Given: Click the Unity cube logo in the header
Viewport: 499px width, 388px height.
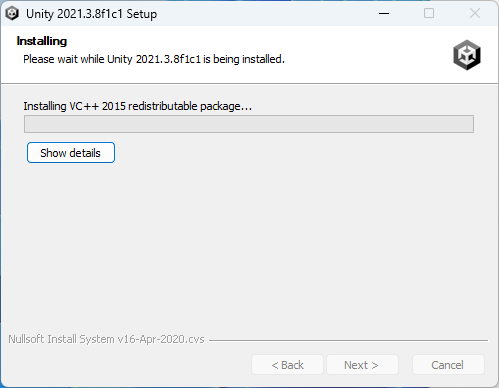Looking at the screenshot, I should pyautogui.click(x=467, y=55).
